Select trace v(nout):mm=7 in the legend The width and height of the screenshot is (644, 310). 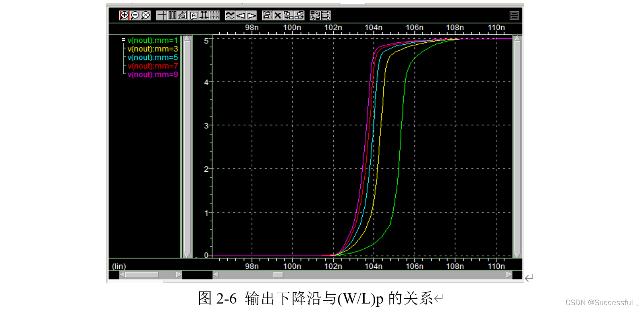(152, 66)
